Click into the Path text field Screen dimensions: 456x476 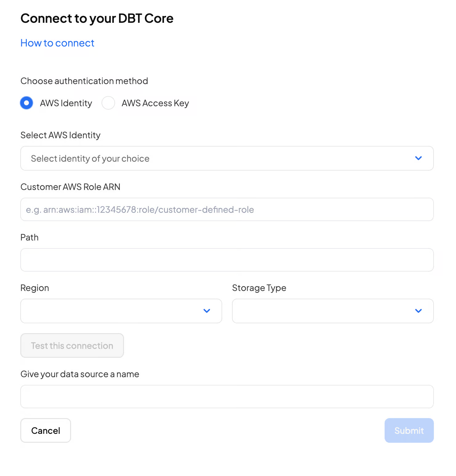[x=227, y=260]
